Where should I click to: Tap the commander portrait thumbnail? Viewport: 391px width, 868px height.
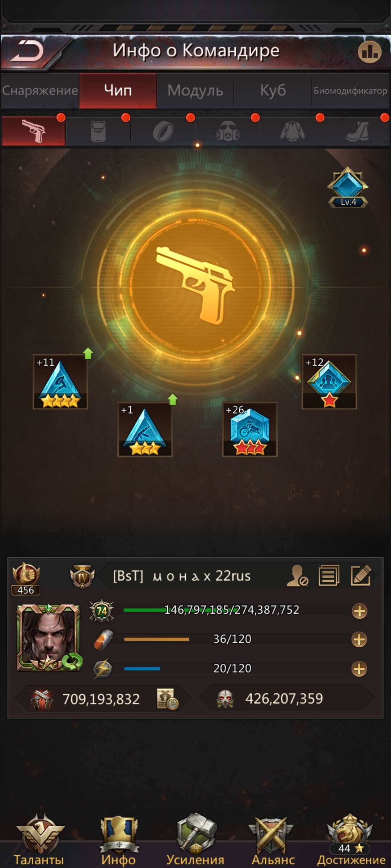(x=49, y=637)
